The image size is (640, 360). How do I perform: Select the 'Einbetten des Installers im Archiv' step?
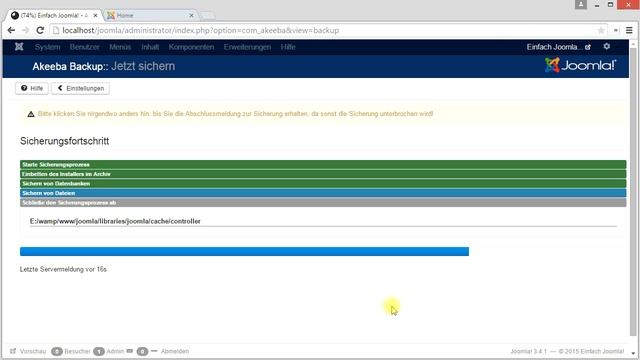click(323, 174)
